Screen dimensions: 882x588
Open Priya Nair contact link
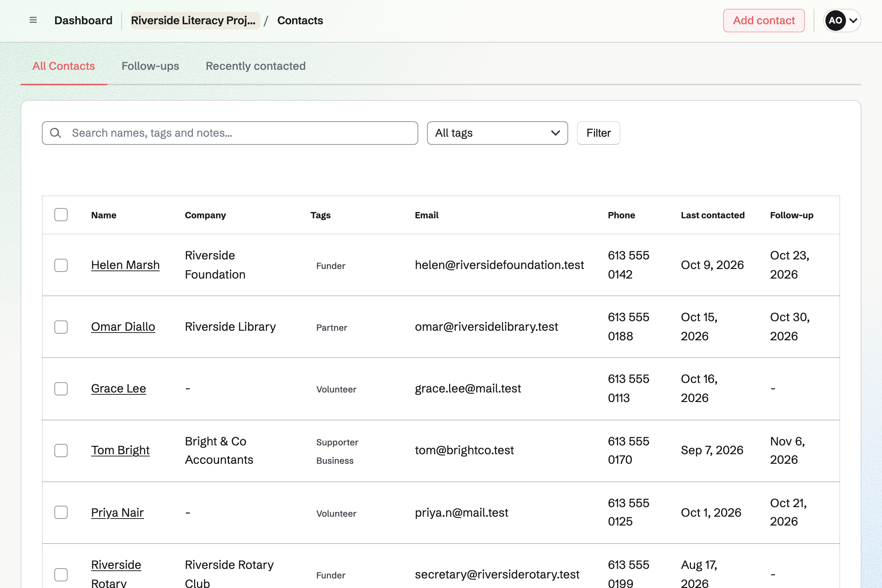117,513
